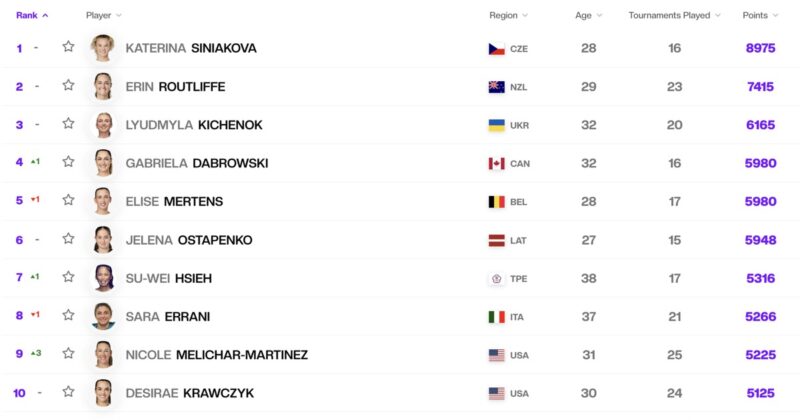Click the Canadian flag icon next to CAN
800x420 pixels.
point(496,163)
